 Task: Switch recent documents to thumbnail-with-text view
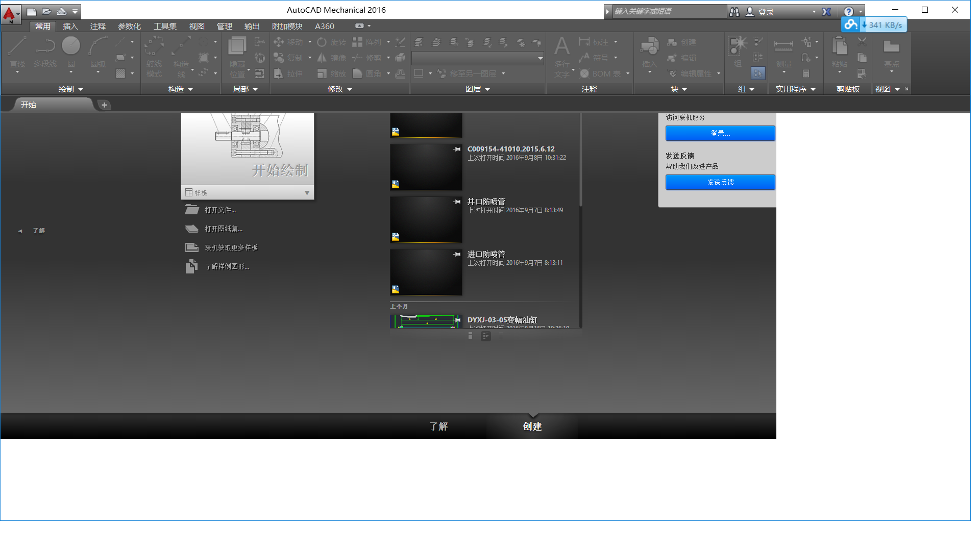[485, 336]
